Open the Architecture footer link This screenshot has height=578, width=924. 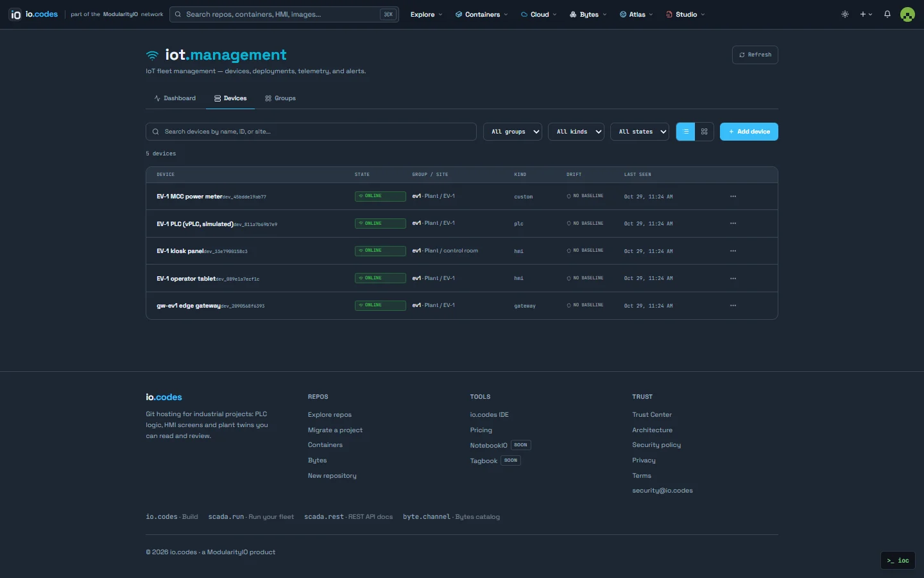[652, 430]
